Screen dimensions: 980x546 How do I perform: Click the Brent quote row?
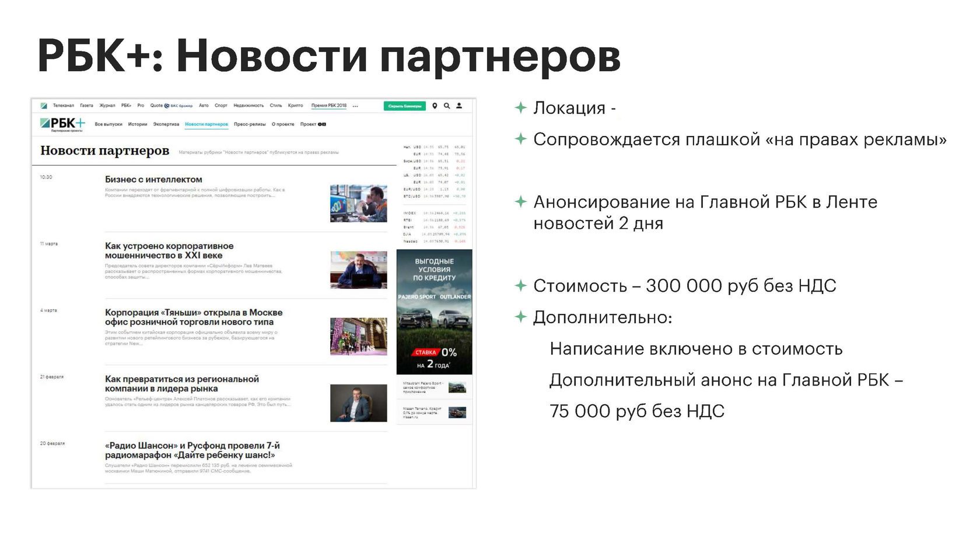coord(435,228)
